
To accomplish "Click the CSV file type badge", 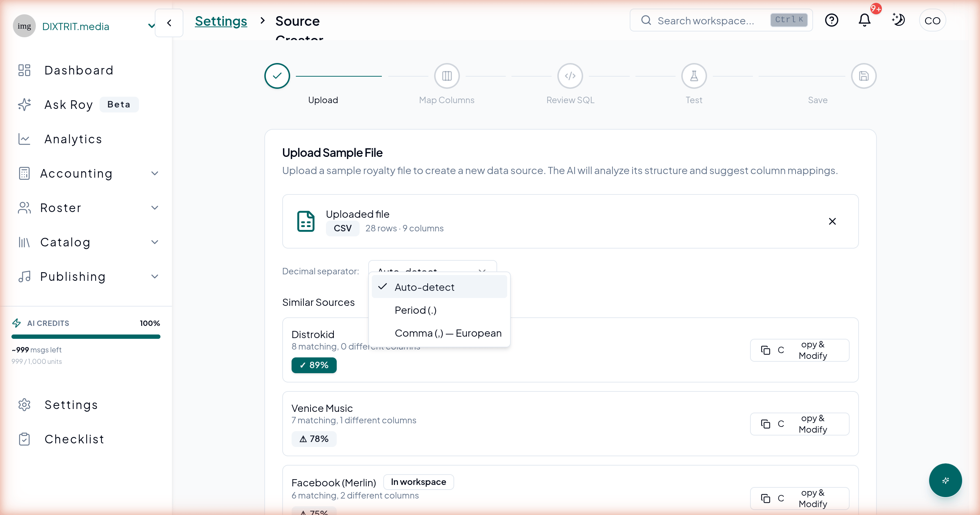I will [343, 228].
